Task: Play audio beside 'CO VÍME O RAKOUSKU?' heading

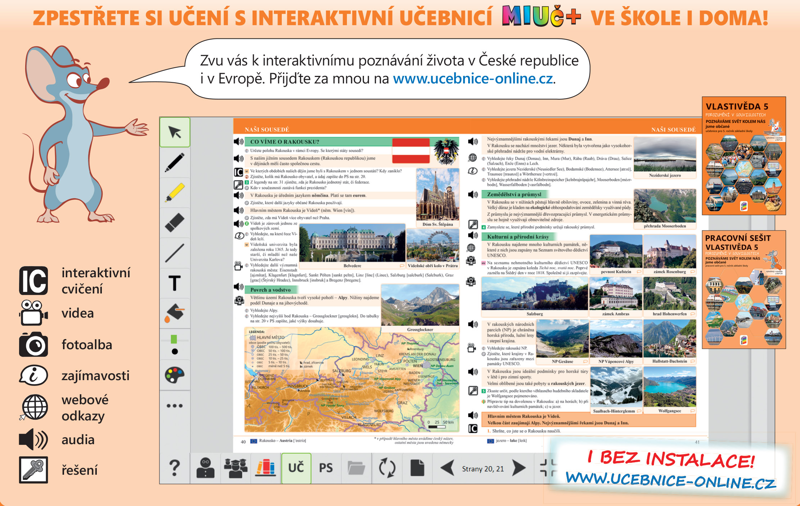Action: pos(238,142)
